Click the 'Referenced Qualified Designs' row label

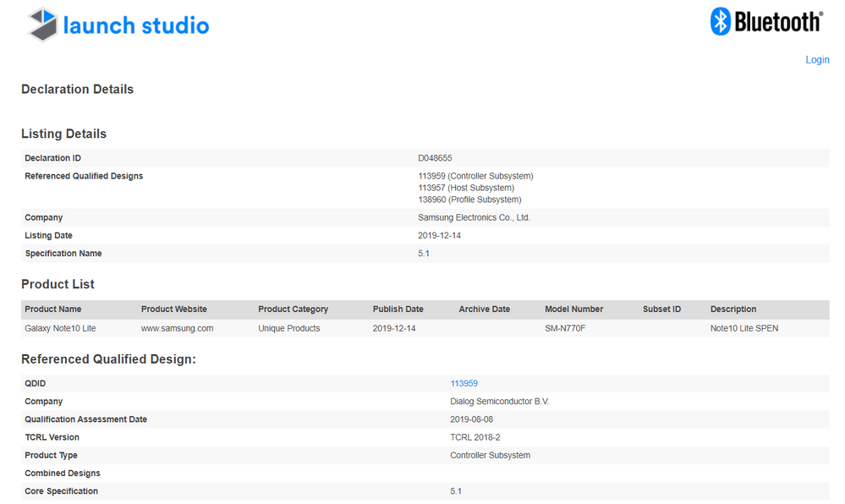point(84,176)
